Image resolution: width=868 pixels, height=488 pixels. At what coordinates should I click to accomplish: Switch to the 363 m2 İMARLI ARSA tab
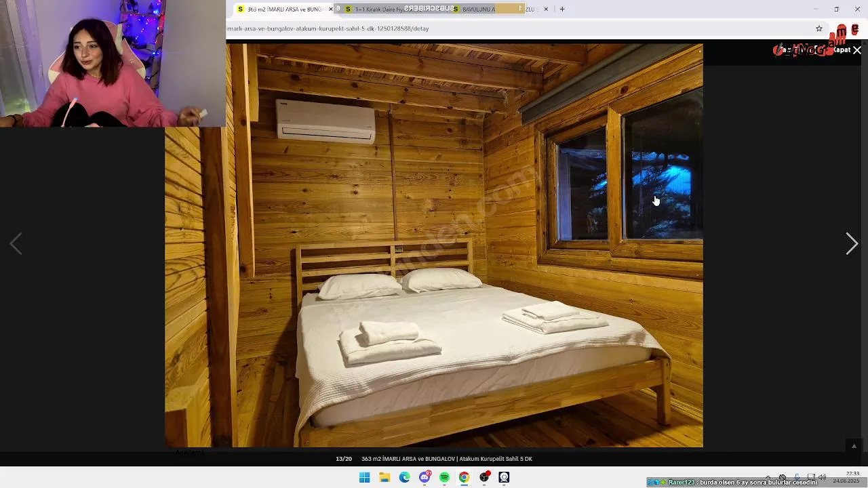pos(284,9)
